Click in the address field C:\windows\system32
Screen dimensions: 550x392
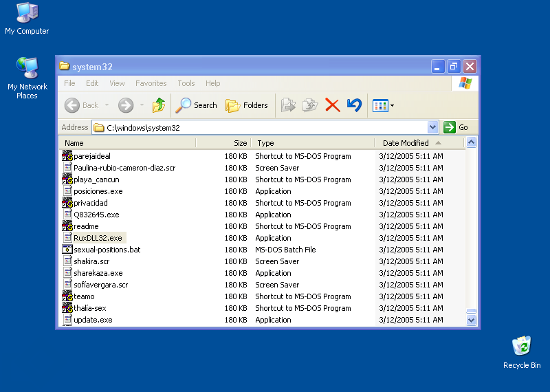pyautogui.click(x=260, y=127)
